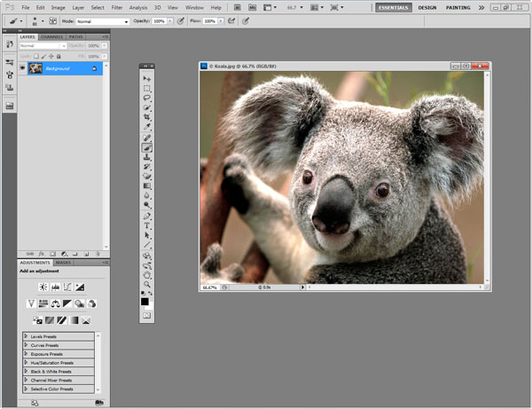Image resolution: width=532 pixels, height=409 pixels.
Task: Expand the Levels Presets list
Action: pyautogui.click(x=26, y=336)
